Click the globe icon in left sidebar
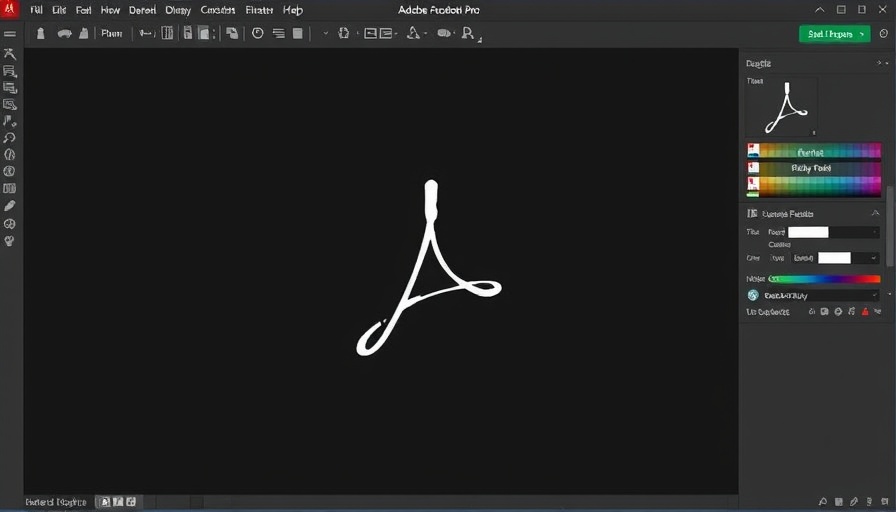The width and height of the screenshot is (896, 512). coord(9,171)
